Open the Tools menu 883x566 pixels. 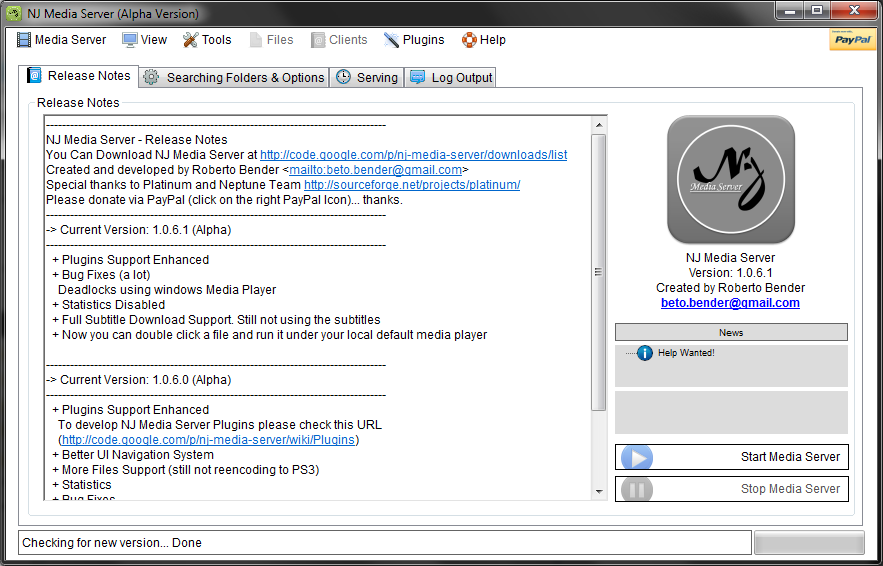point(207,40)
